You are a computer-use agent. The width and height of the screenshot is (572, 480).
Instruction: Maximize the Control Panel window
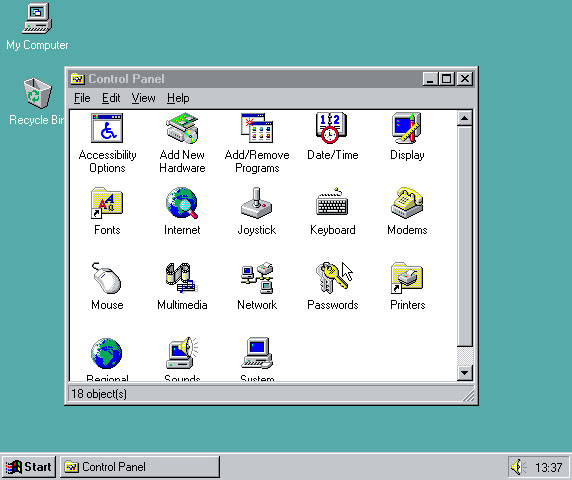[446, 79]
